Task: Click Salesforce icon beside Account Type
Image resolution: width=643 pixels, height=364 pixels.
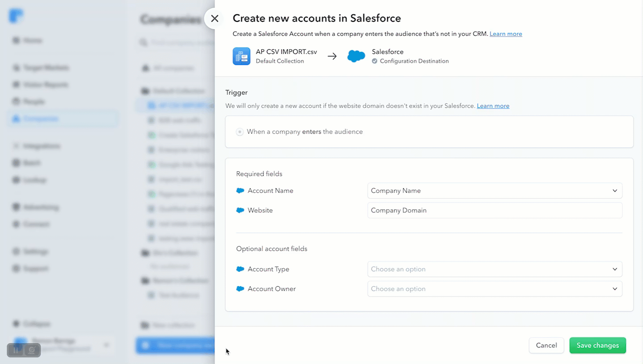Action: pos(240,269)
